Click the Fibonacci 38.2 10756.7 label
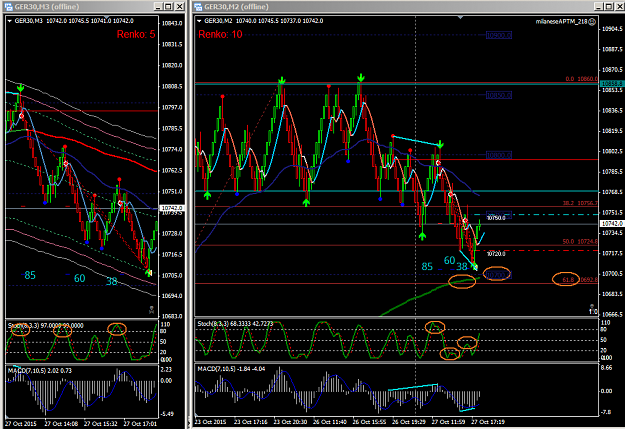This screenshot has height=429, width=625. click(580, 203)
